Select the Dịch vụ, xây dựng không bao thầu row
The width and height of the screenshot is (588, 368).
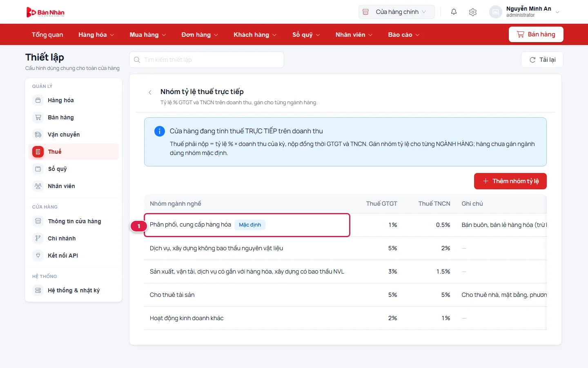(345, 248)
